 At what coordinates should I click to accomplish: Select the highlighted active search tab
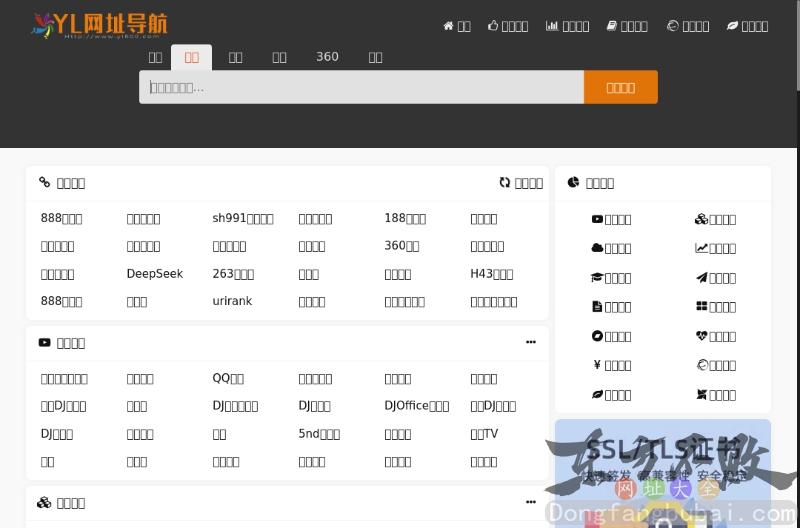pos(191,57)
